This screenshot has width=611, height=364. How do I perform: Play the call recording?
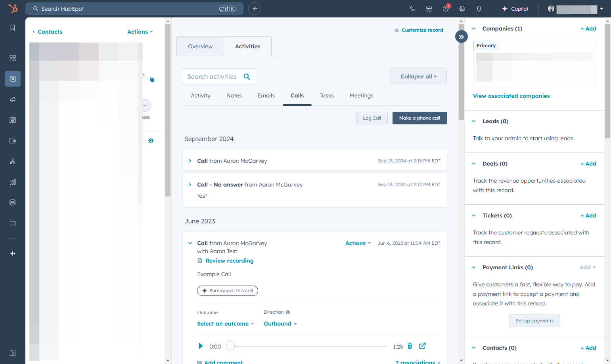point(201,346)
